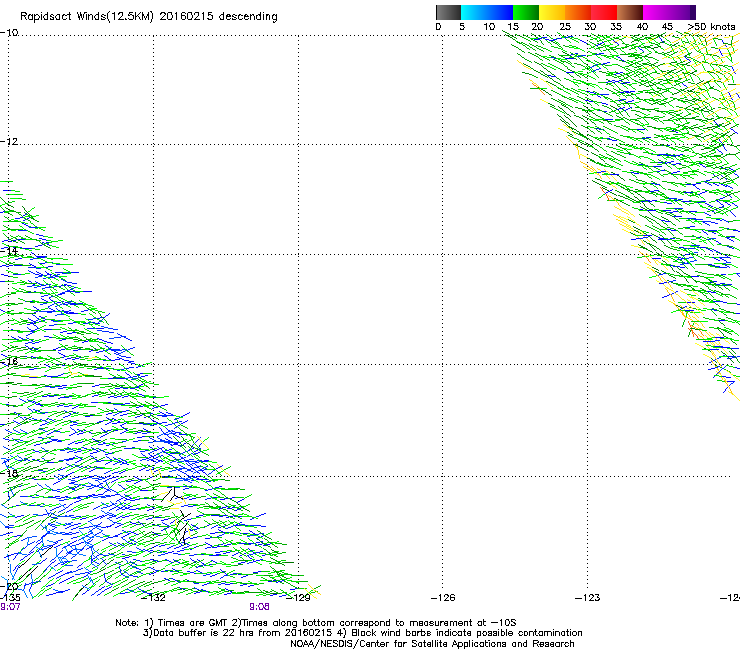
Task: Click the dark purple >50 knots swatch
Action: click(693, 12)
